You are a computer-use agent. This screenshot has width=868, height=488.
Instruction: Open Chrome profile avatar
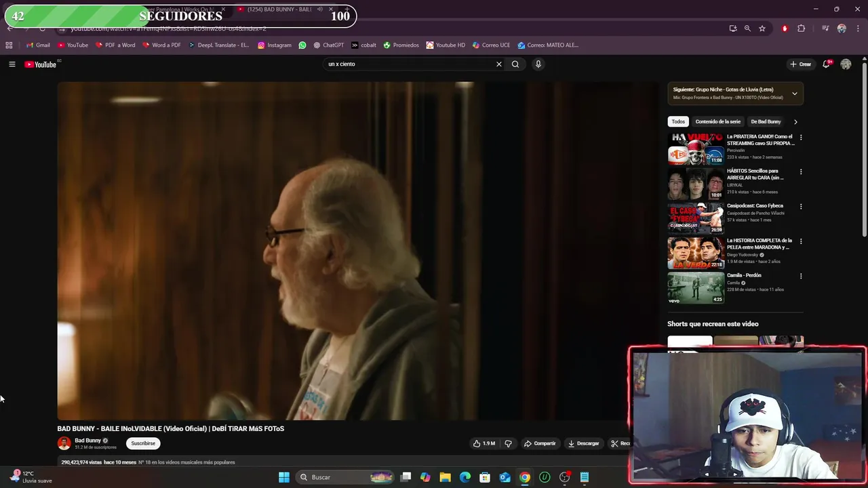[x=842, y=28]
